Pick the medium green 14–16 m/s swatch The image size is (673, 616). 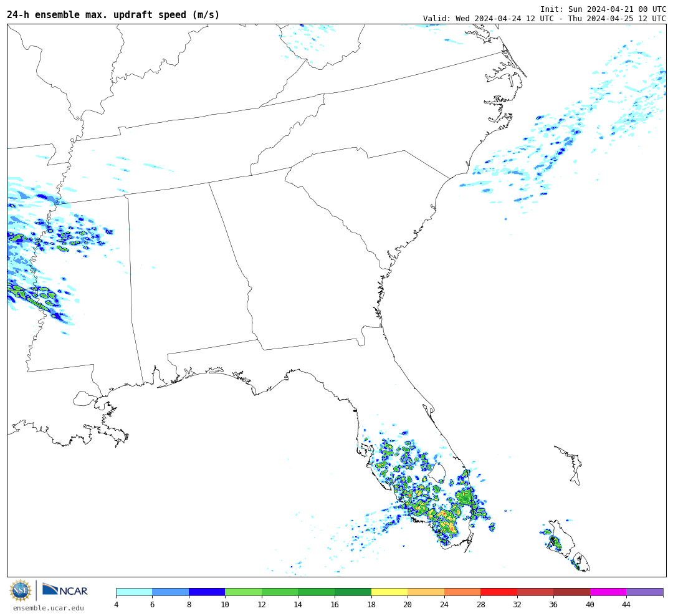pyautogui.click(x=317, y=592)
